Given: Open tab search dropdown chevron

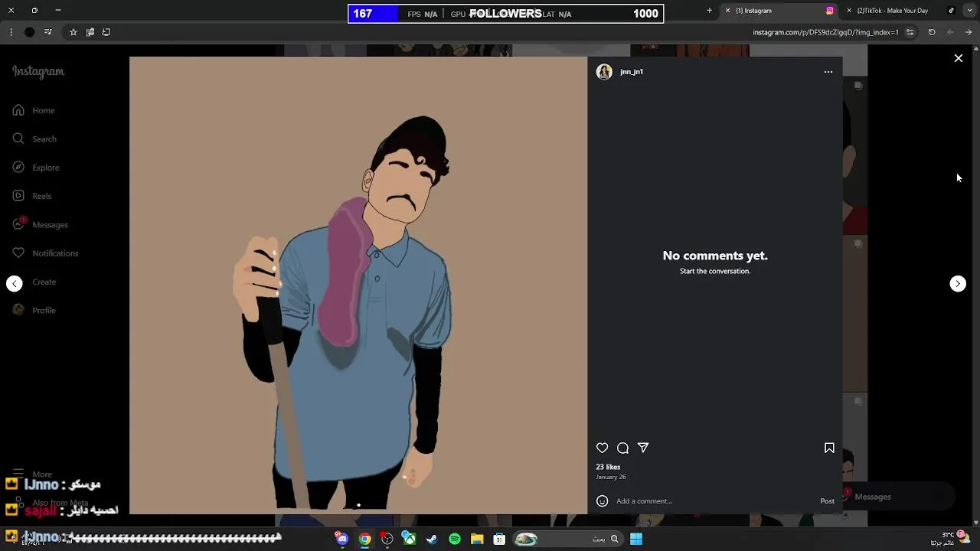Looking at the screenshot, I should (971, 11).
